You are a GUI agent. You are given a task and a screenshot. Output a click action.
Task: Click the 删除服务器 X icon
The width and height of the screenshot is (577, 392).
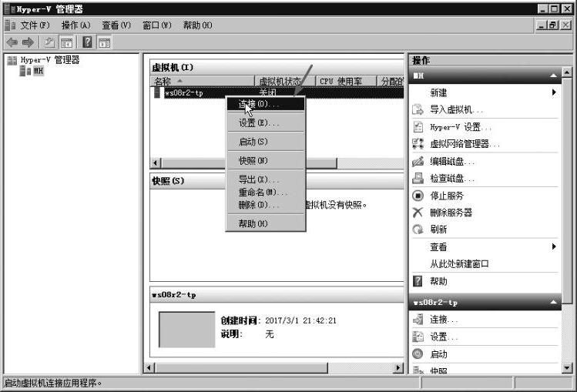click(x=418, y=213)
